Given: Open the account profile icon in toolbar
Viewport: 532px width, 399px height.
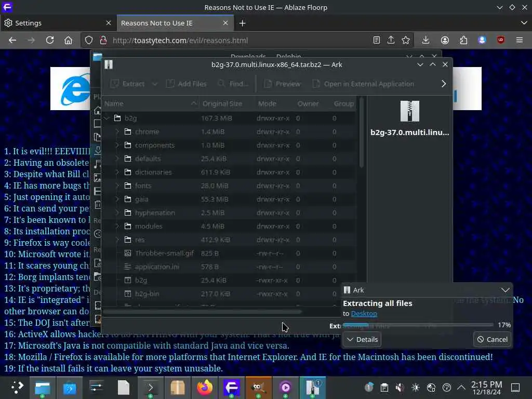Looking at the screenshot, I should [445, 41].
